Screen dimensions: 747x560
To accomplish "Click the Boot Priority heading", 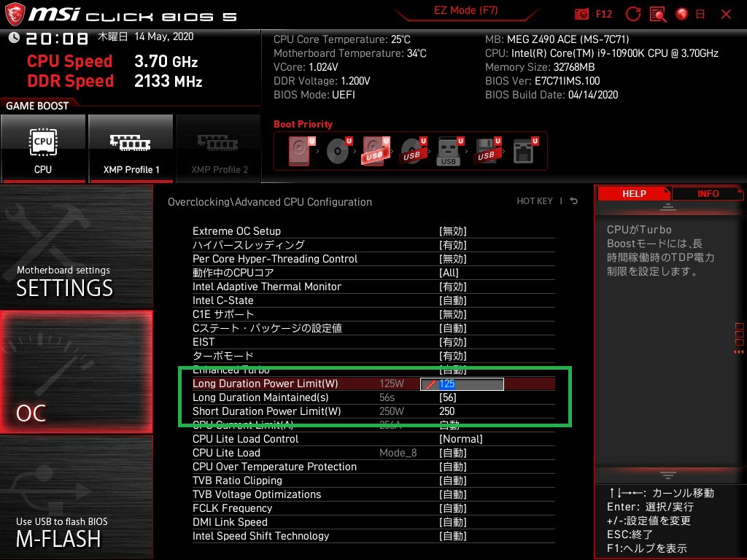I will 303,124.
